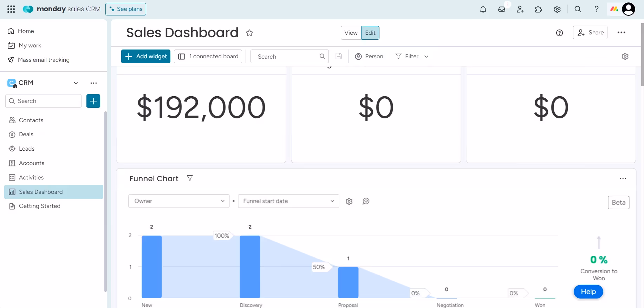This screenshot has height=308, width=644.
Task: Click the Discovery stage funnel bar
Action: [250, 267]
